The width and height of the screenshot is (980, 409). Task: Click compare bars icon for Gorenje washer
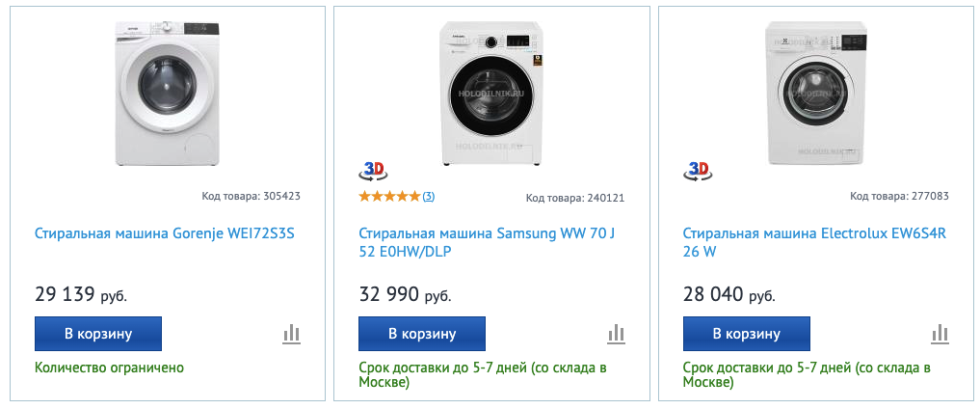(291, 335)
